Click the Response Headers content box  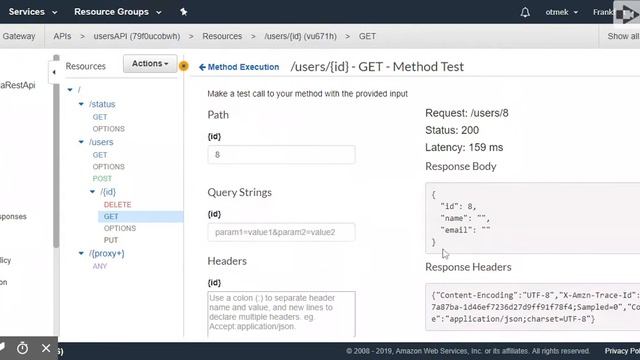click(x=533, y=307)
